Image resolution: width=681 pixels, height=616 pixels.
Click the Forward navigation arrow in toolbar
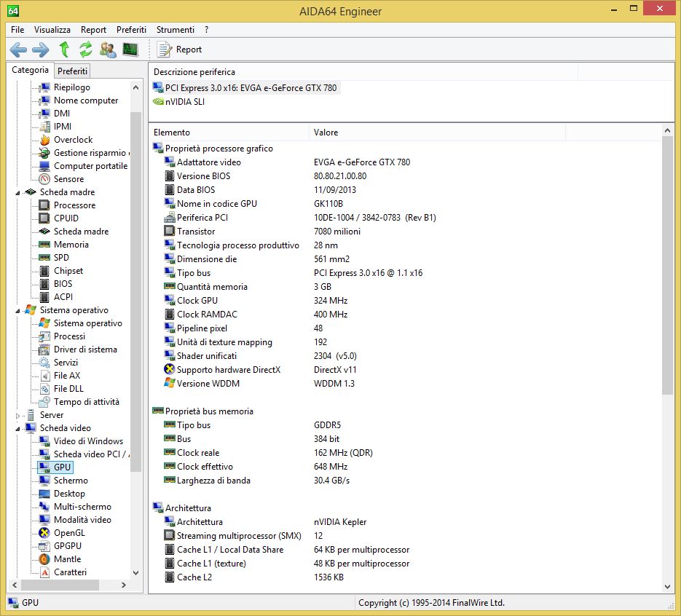[x=41, y=50]
